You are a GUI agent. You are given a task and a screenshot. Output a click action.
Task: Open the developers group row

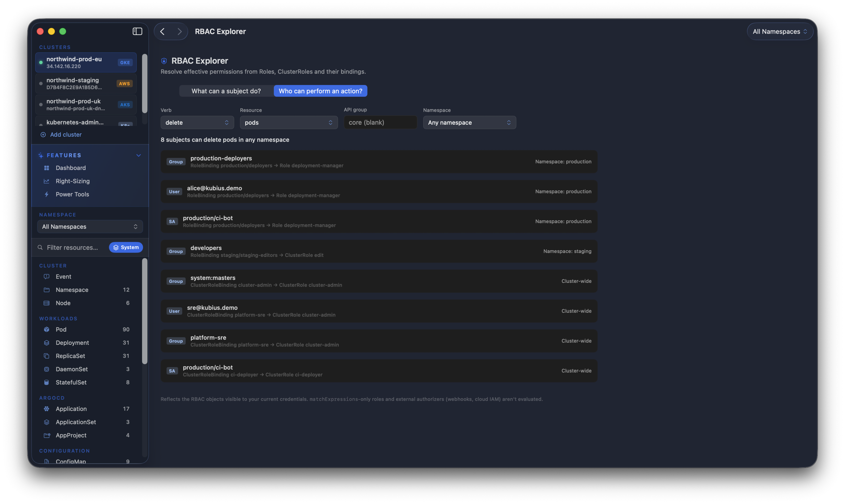pos(379,251)
